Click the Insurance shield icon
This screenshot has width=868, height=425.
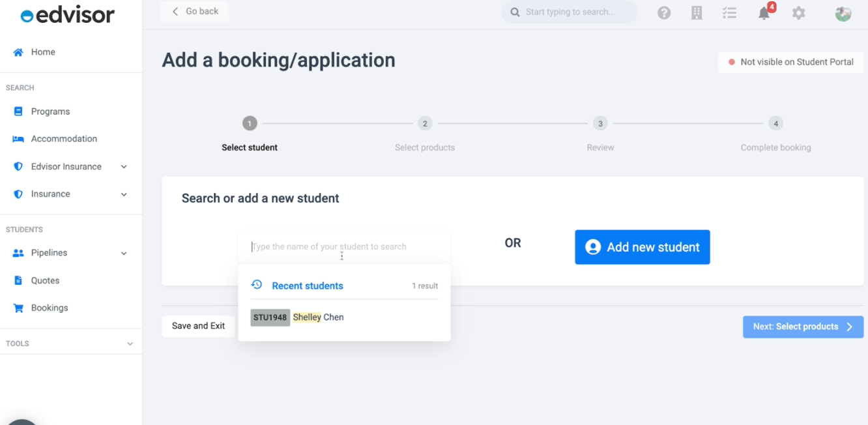[x=18, y=194]
